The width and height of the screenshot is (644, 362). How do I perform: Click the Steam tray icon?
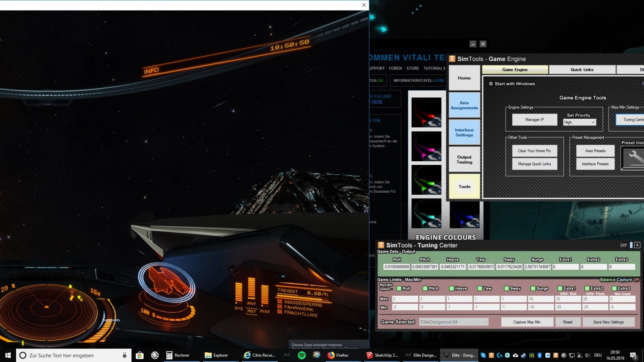point(524,355)
